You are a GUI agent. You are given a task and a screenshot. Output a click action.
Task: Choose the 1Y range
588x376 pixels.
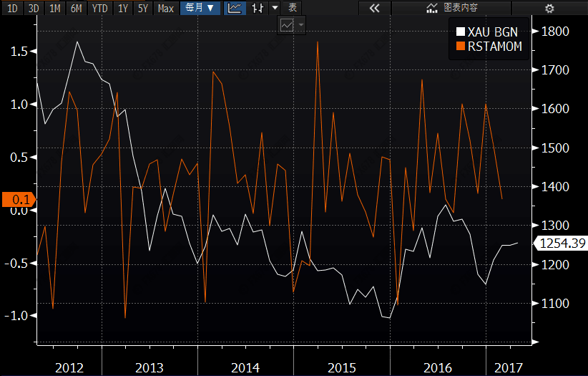(123, 8)
